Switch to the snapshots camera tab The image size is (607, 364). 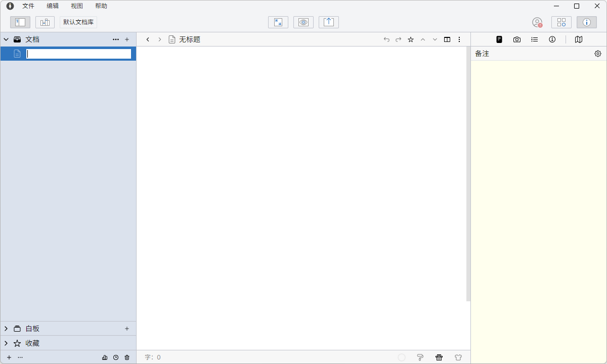click(x=517, y=39)
